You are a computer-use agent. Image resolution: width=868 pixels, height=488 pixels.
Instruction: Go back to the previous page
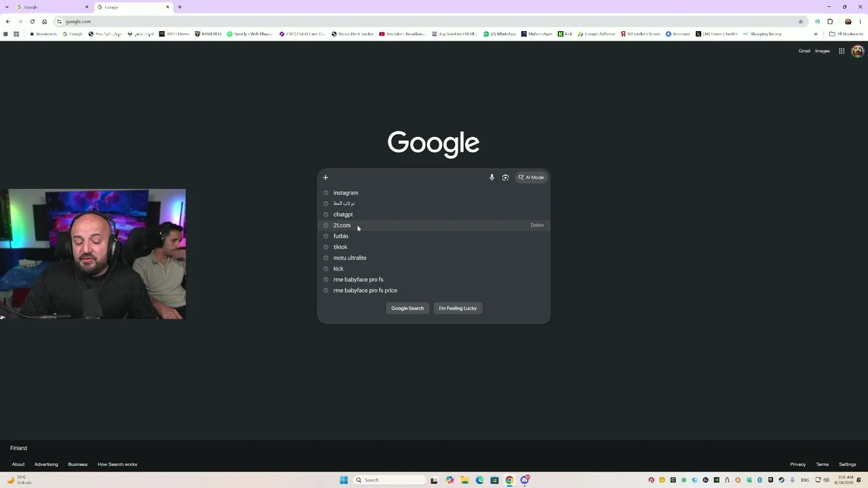(7, 22)
